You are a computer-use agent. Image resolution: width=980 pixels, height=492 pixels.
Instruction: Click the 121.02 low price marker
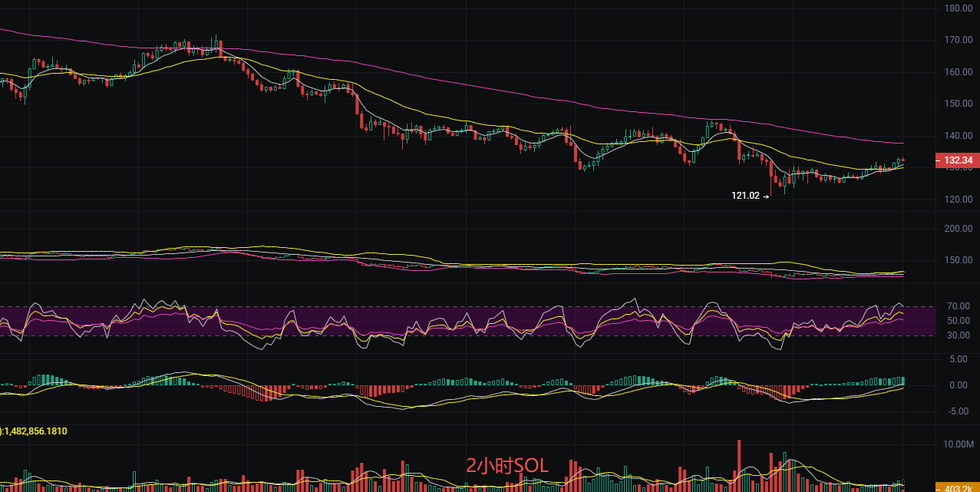tap(745, 196)
